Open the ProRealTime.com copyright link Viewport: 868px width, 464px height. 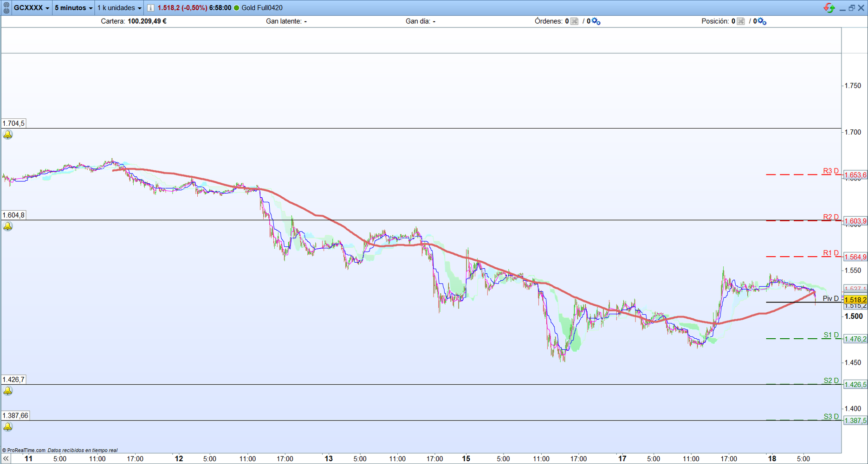(x=24, y=450)
